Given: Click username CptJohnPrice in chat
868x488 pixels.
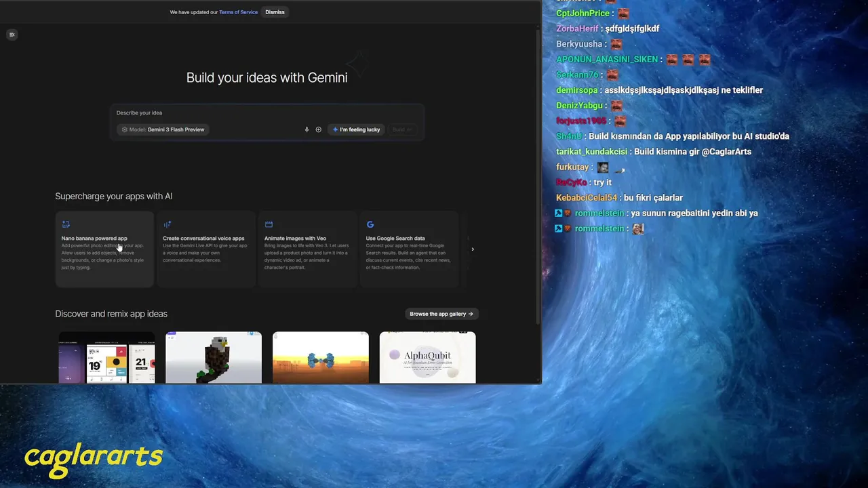Looking at the screenshot, I should 583,14.
